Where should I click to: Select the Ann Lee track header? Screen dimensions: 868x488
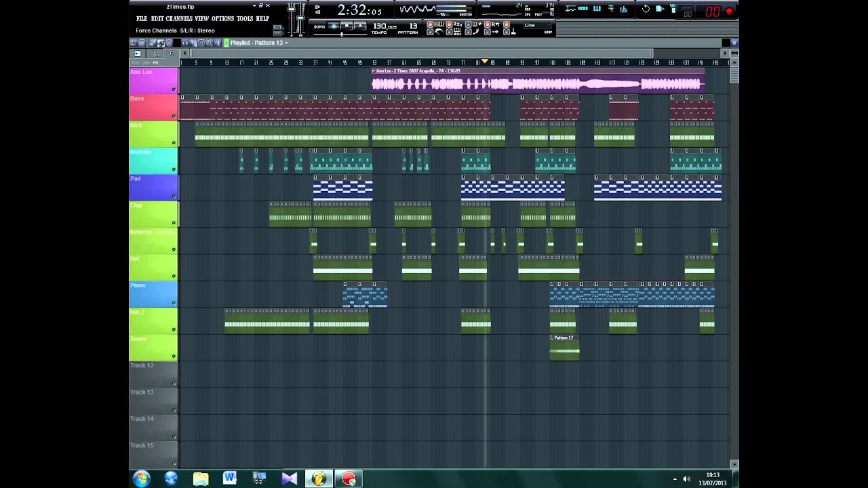click(153, 81)
